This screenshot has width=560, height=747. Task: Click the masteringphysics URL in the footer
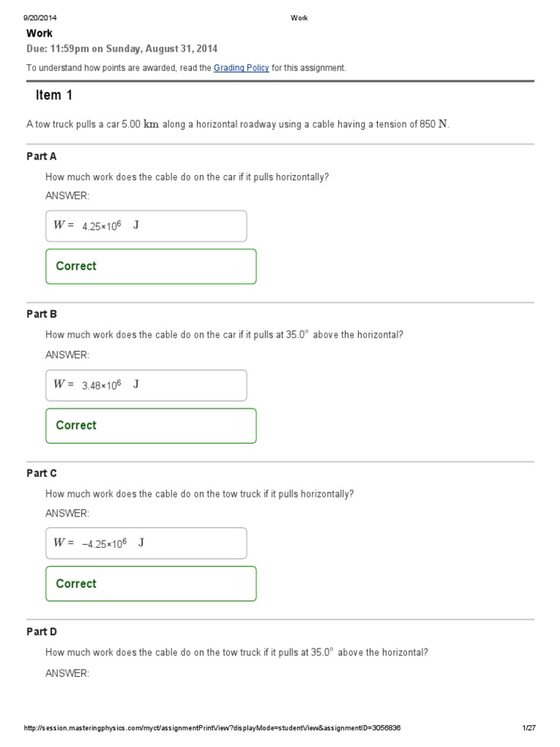[x=212, y=728]
